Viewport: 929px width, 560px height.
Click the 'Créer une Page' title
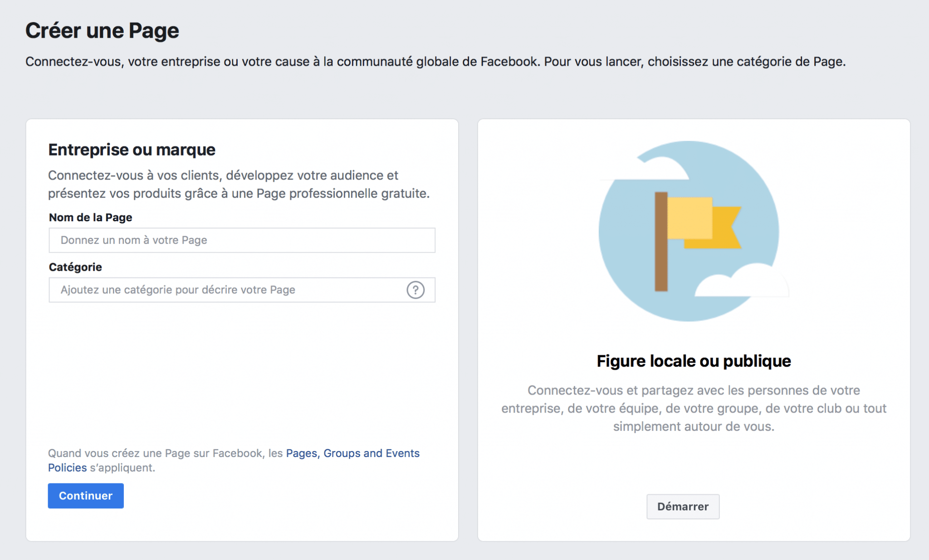pyautogui.click(x=102, y=31)
